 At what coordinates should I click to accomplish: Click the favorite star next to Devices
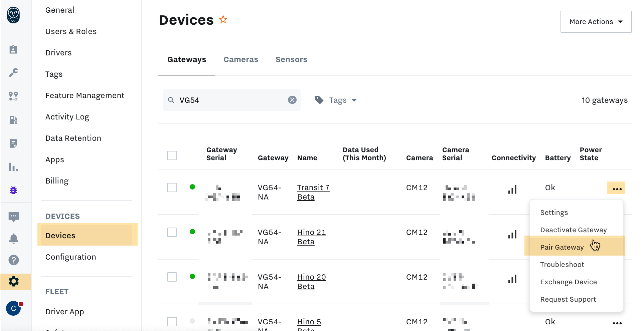[x=223, y=20]
